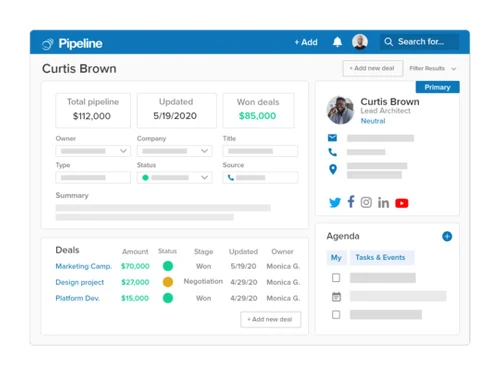This screenshot has width=500, height=375.
Task: Click the Type input field
Action: click(93, 178)
